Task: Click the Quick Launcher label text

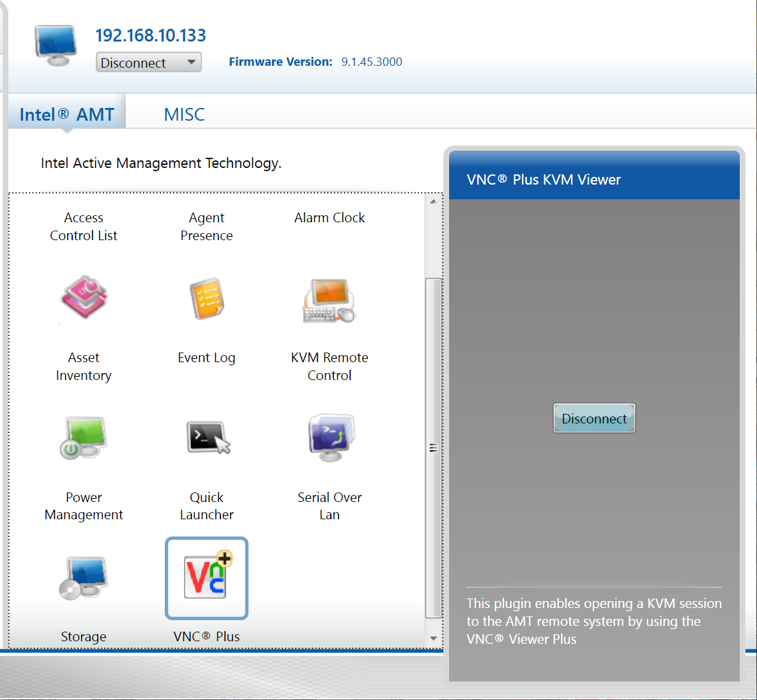Action: pyautogui.click(x=206, y=506)
